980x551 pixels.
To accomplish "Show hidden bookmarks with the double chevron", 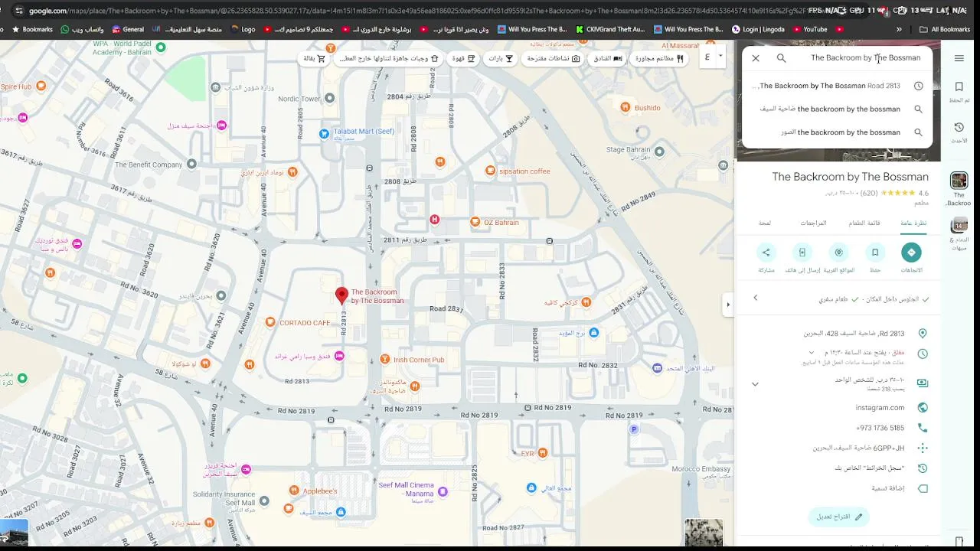I will [899, 29].
